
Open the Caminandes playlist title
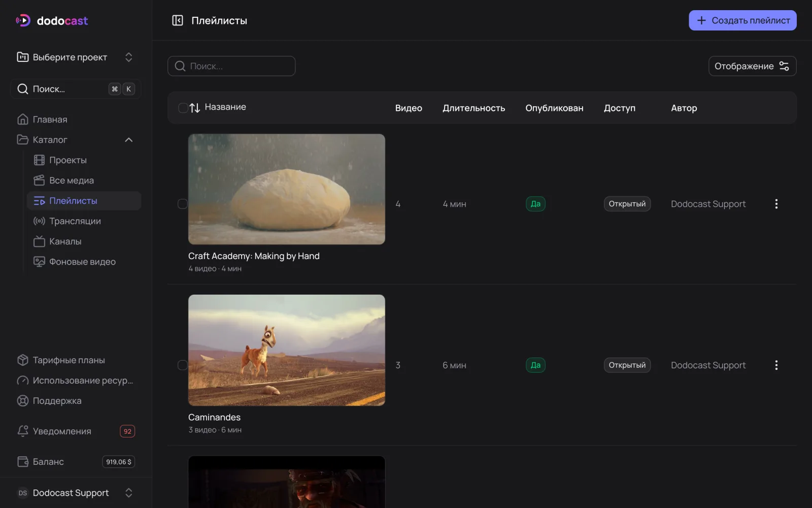(x=214, y=417)
